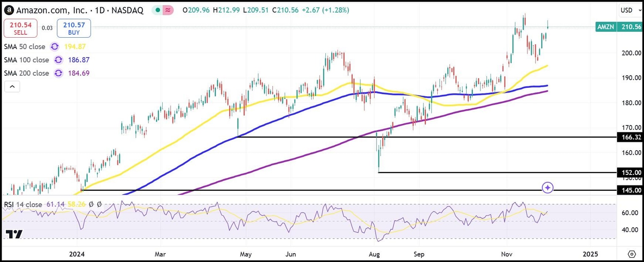Image resolution: width=644 pixels, height=262 pixels.
Task: Click the purple sparkle event marker
Action: 548,188
